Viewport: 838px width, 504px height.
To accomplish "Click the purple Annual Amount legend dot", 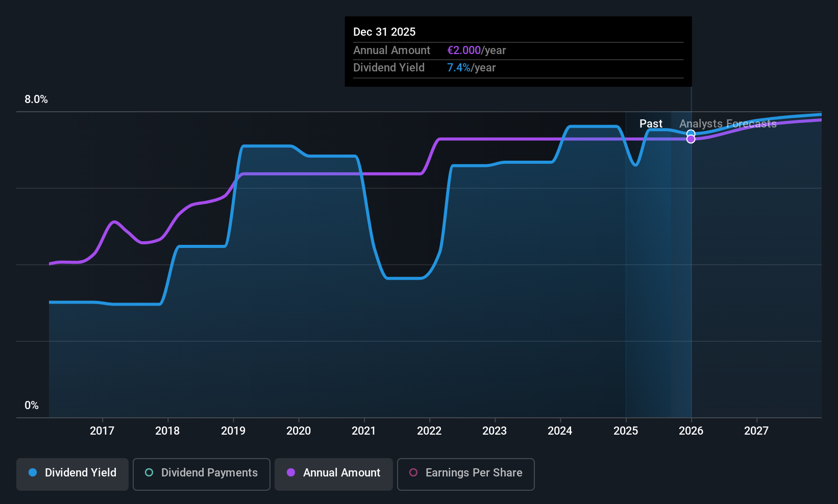I will click(291, 472).
